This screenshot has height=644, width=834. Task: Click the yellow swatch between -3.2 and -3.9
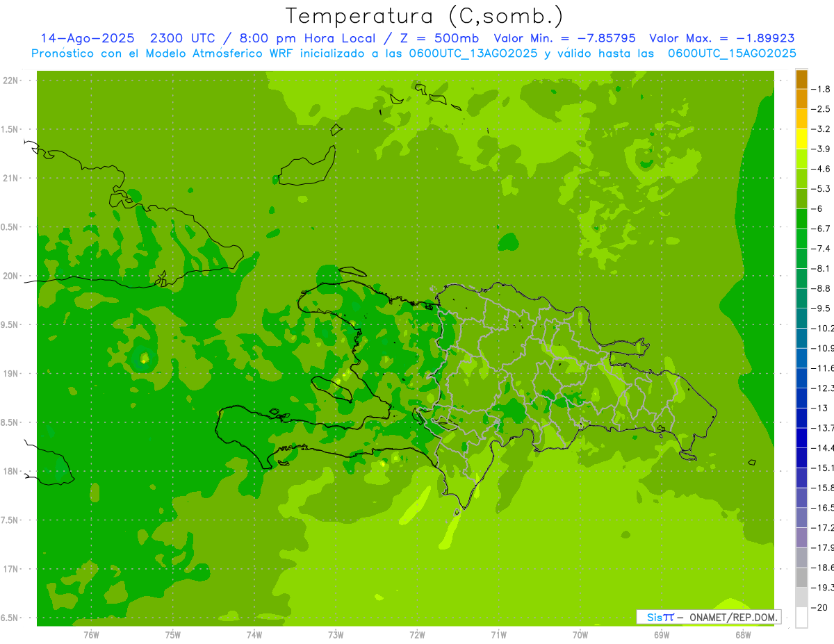coord(801,139)
